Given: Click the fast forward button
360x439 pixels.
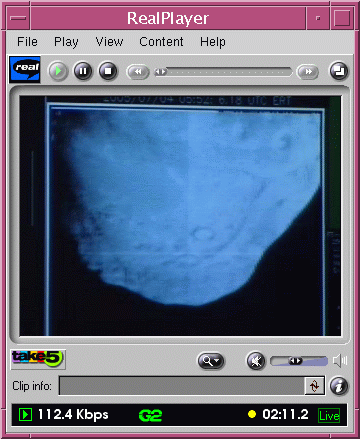Looking at the screenshot, I should tap(308, 72).
